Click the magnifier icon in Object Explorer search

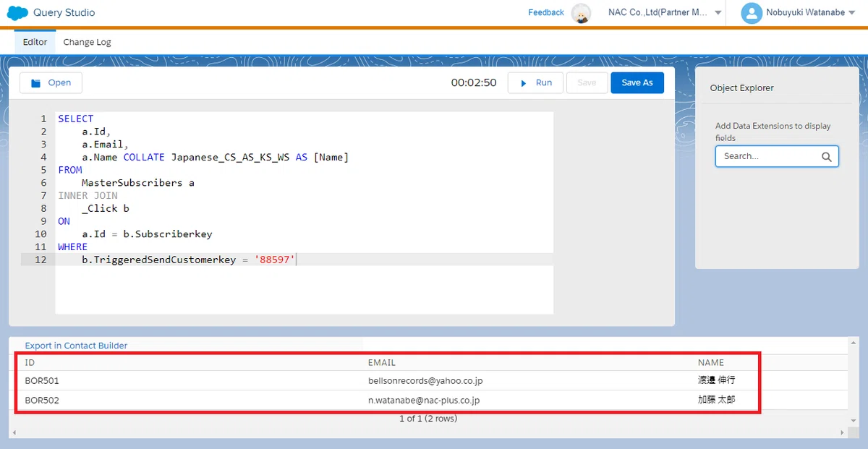click(x=827, y=156)
